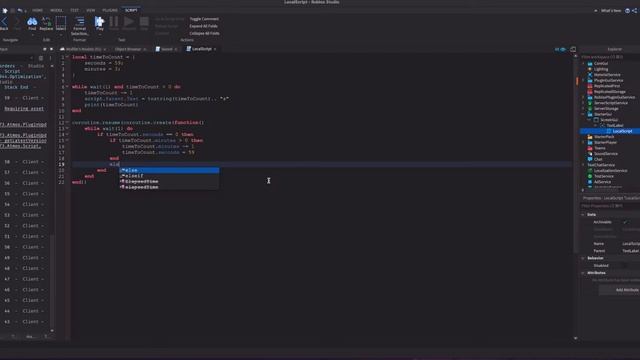Open the TEST ribbon tab
Viewport: 640px width, 360px height.
point(74,10)
